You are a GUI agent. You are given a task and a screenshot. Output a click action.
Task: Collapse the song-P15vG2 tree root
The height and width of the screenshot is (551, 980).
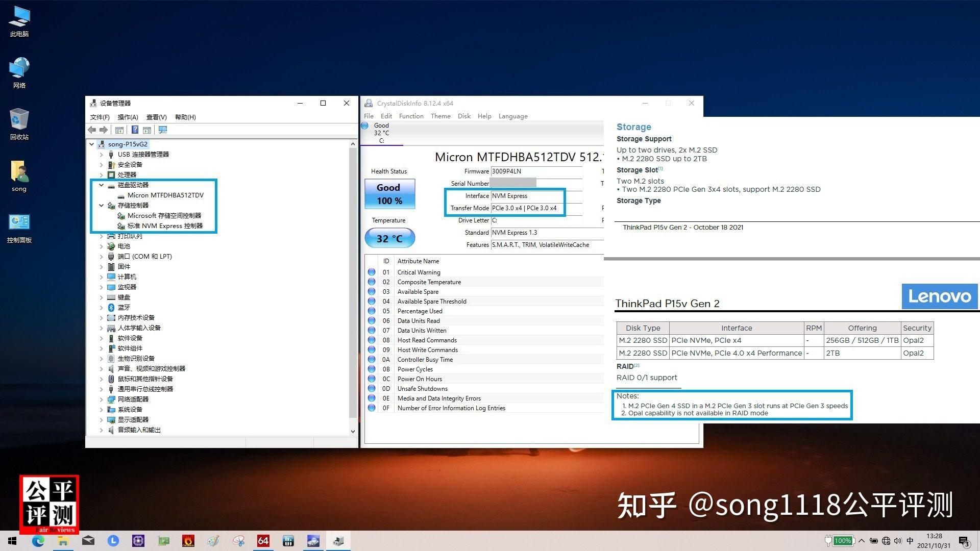92,144
